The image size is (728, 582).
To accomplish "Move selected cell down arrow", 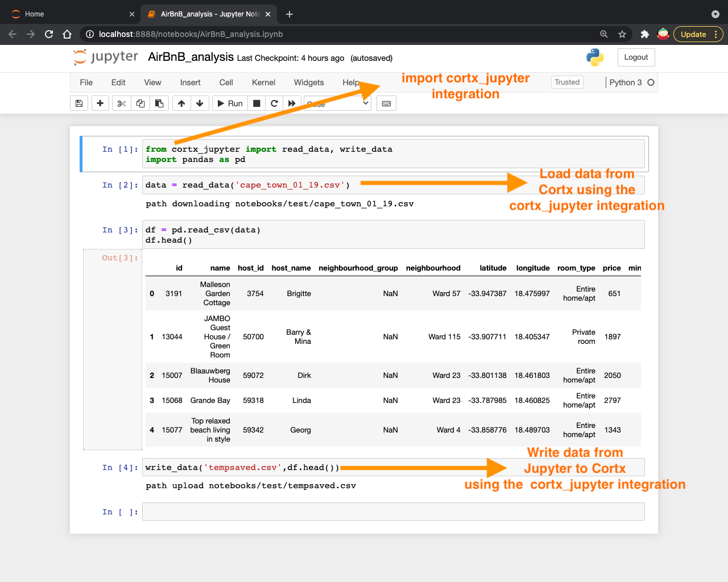I will point(200,103).
